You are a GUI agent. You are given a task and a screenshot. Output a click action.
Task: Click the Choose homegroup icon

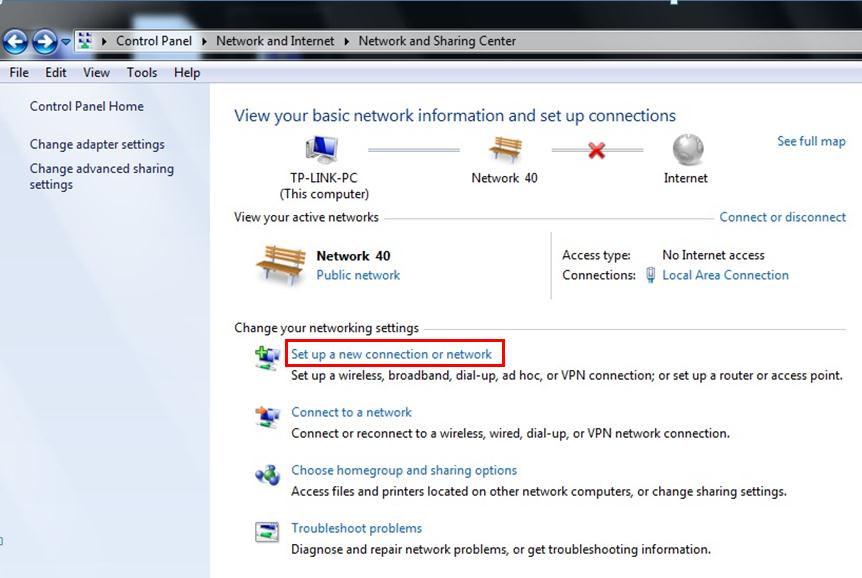click(267, 475)
